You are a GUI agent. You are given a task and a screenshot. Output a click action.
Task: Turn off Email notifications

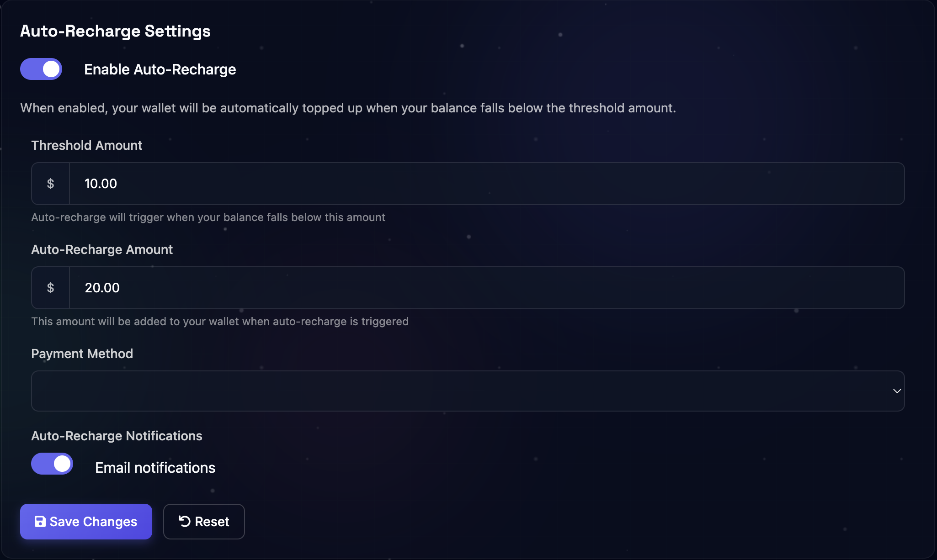tap(52, 464)
